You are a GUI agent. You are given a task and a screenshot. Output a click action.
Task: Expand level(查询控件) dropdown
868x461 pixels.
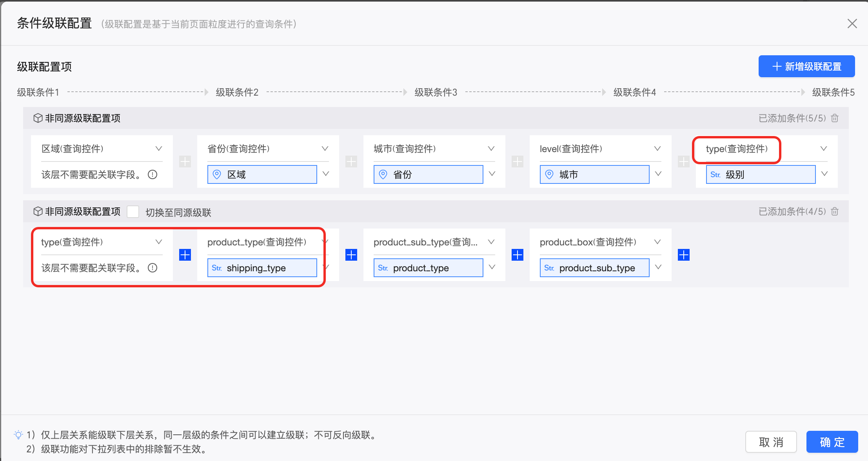pyautogui.click(x=657, y=149)
